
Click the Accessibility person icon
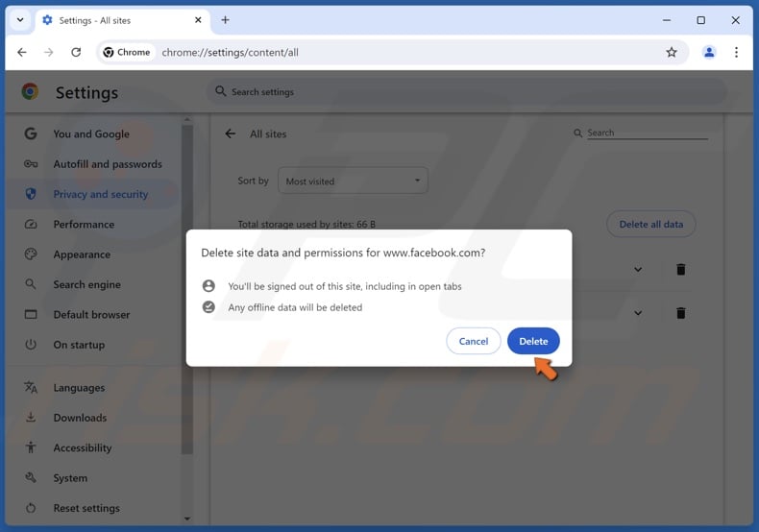31,447
